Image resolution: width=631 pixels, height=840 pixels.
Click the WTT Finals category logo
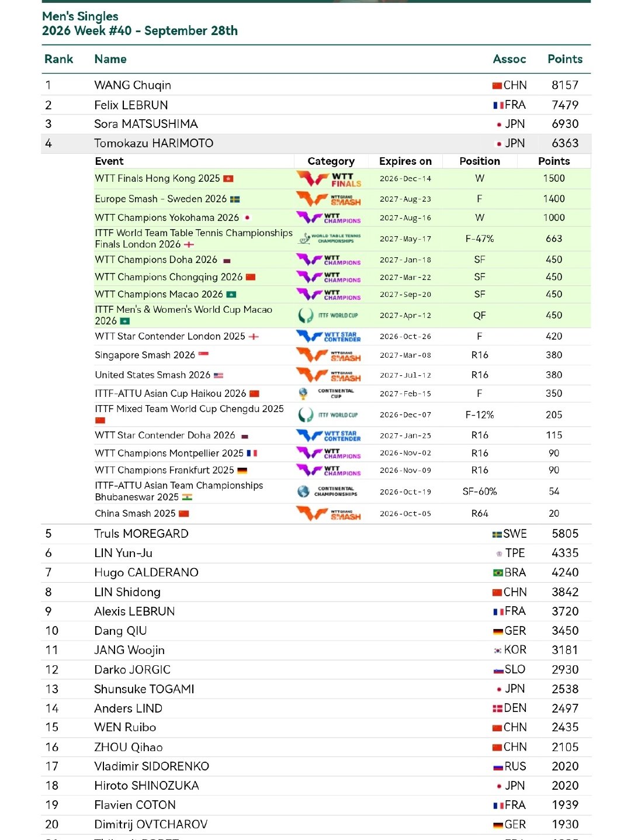tap(329, 178)
